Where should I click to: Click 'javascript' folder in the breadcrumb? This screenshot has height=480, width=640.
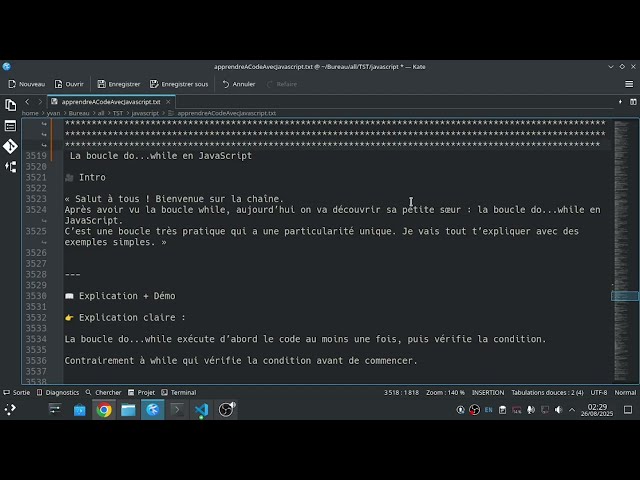click(x=145, y=113)
